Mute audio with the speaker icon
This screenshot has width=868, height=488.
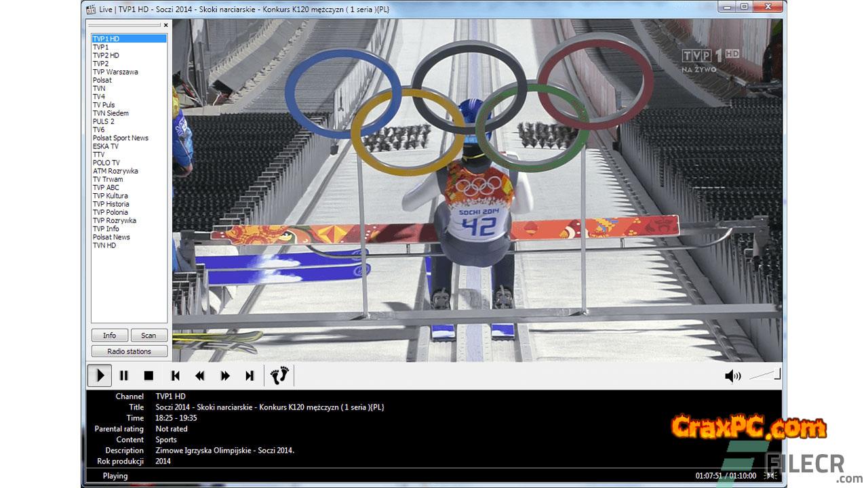click(732, 376)
